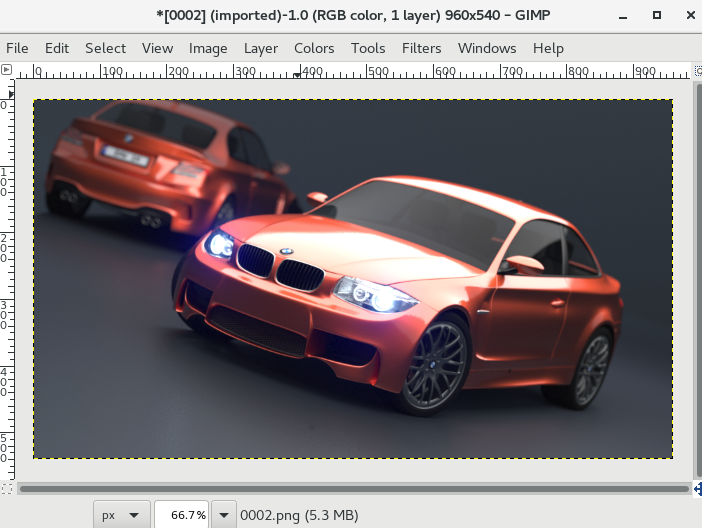
Task: Open the View menu
Action: (157, 48)
